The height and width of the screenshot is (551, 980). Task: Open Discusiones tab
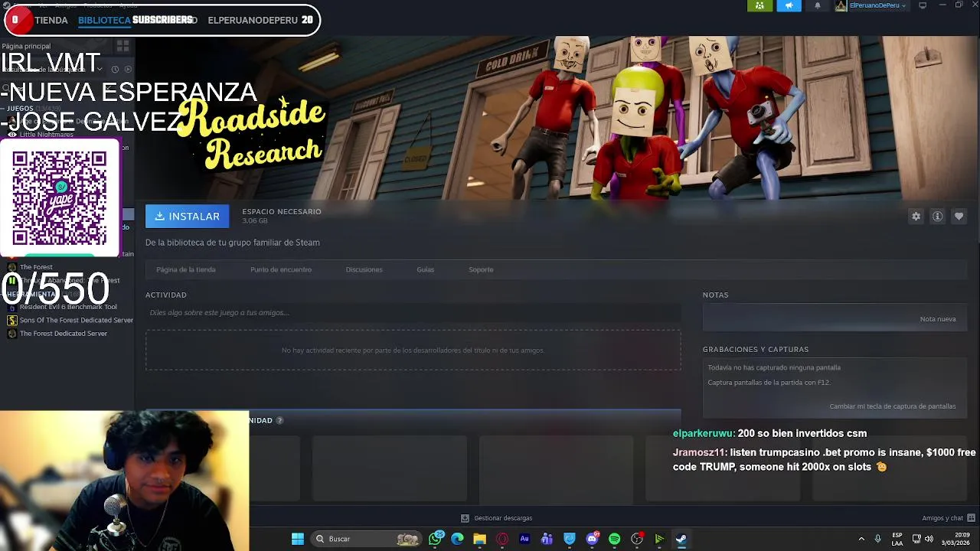(364, 269)
